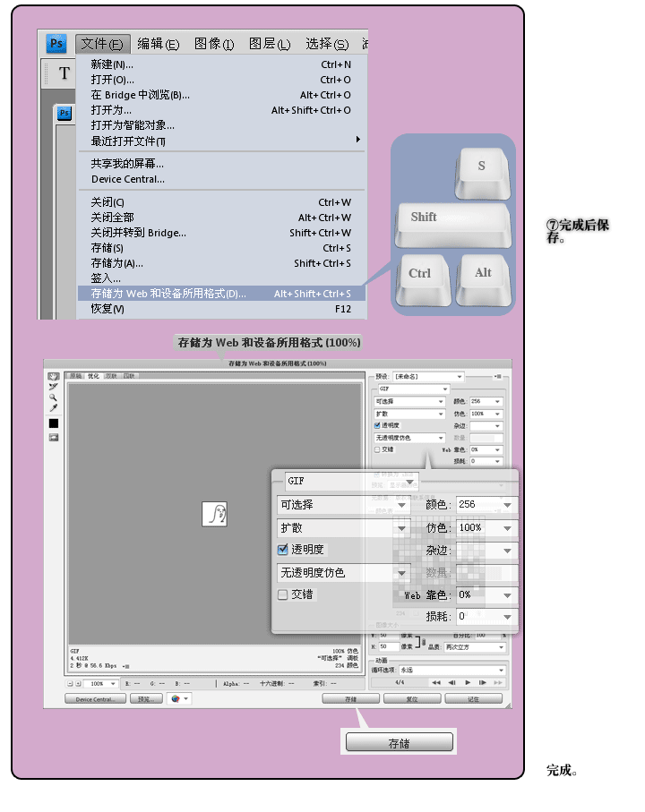Click Device Central... button in dialog
The image size is (645, 812).
point(95,699)
